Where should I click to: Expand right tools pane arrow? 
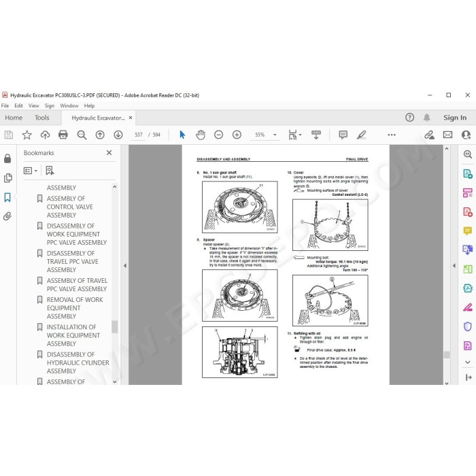point(454,266)
